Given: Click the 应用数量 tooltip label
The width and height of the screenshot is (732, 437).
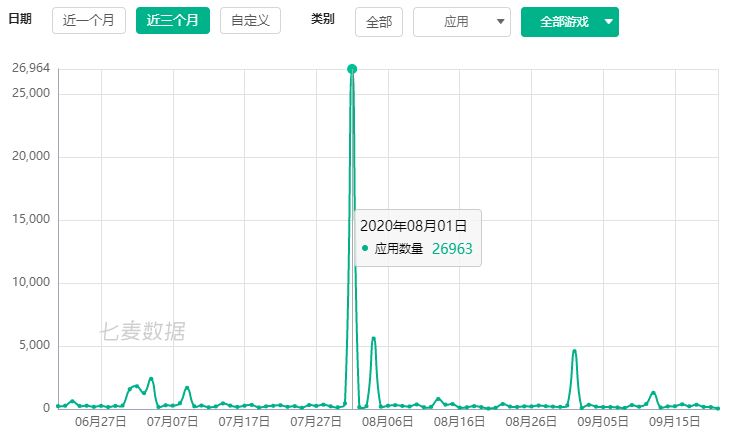Looking at the screenshot, I should (x=399, y=249).
